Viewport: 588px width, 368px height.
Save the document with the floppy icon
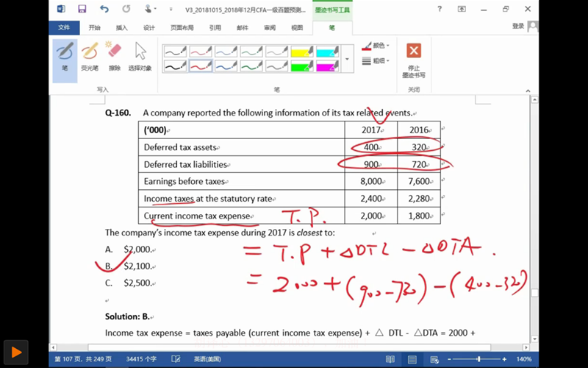[x=82, y=9]
